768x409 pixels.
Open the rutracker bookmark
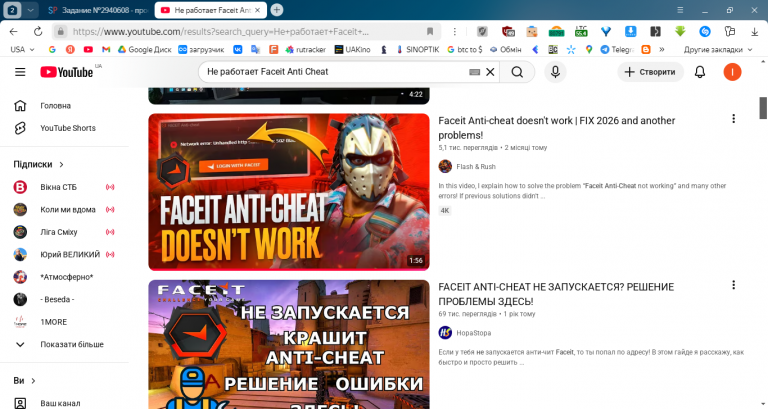click(x=306, y=49)
